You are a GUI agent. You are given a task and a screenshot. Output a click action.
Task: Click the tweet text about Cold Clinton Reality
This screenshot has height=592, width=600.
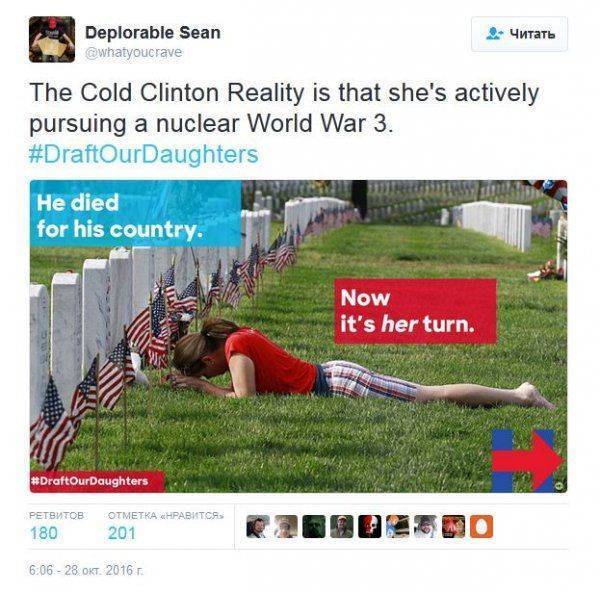coord(284,108)
